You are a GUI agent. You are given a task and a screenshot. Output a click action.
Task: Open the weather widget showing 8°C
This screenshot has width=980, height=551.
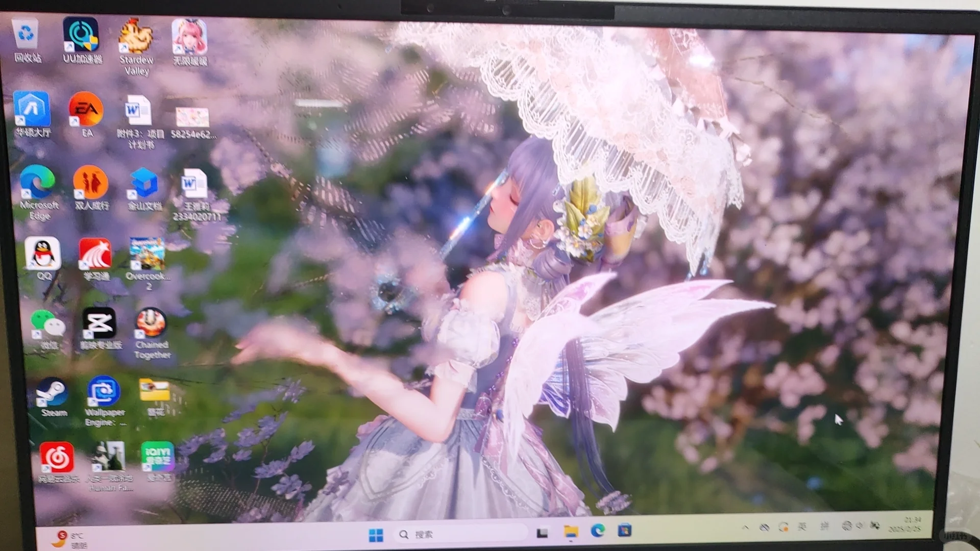pos(70,539)
